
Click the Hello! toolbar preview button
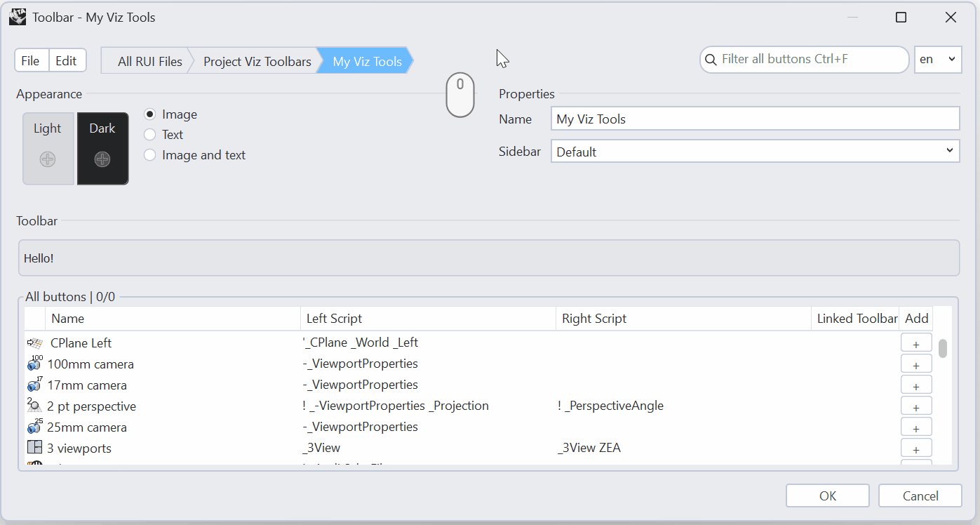pos(39,258)
